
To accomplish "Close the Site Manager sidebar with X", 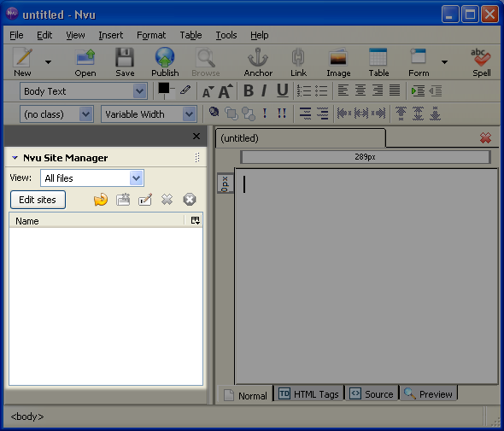I will click(196, 137).
